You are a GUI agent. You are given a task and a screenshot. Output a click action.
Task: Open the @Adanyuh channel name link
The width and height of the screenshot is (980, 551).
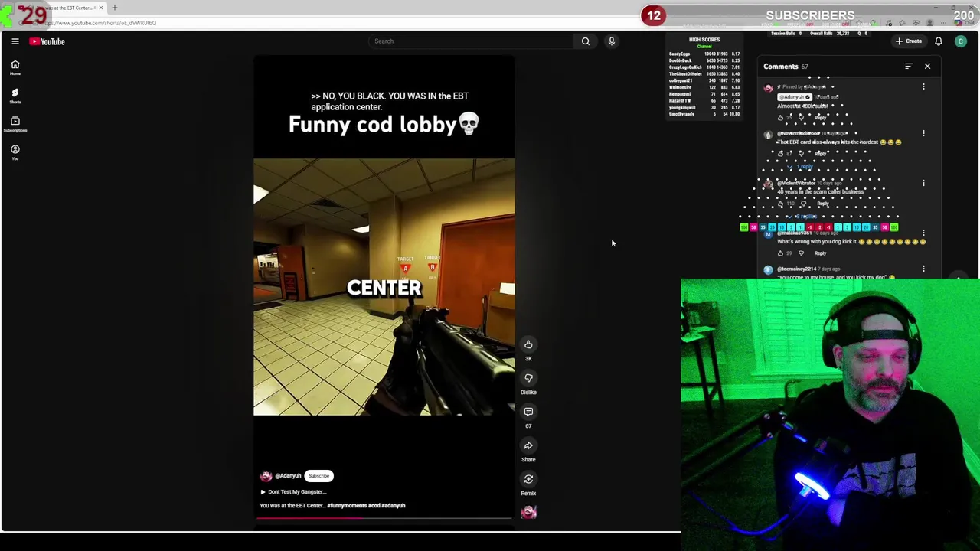[x=288, y=476]
